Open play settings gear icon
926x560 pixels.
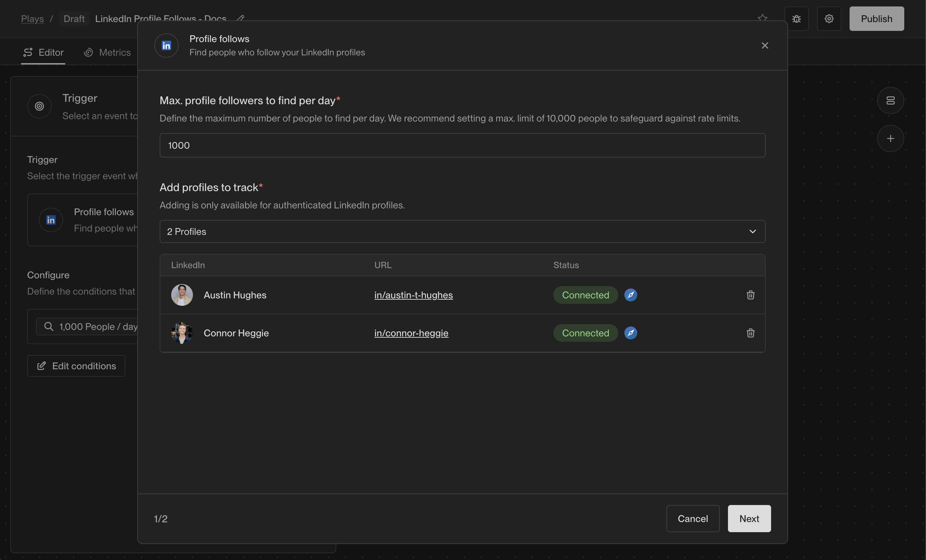[829, 19]
